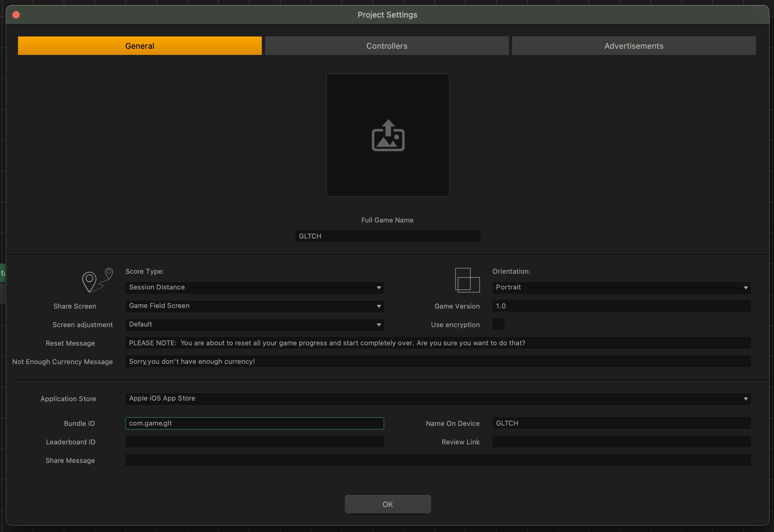This screenshot has width=774, height=532.
Task: Click the Leaderboard ID input field
Action: coord(254,442)
